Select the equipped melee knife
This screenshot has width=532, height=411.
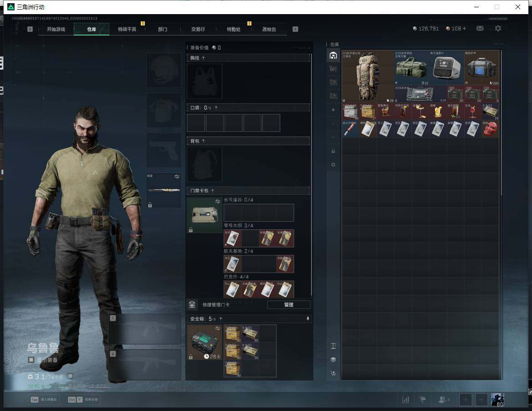pyautogui.click(x=164, y=190)
